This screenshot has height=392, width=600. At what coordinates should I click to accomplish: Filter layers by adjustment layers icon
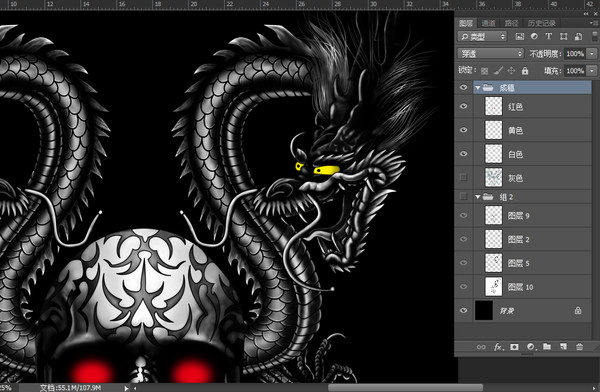[534, 36]
